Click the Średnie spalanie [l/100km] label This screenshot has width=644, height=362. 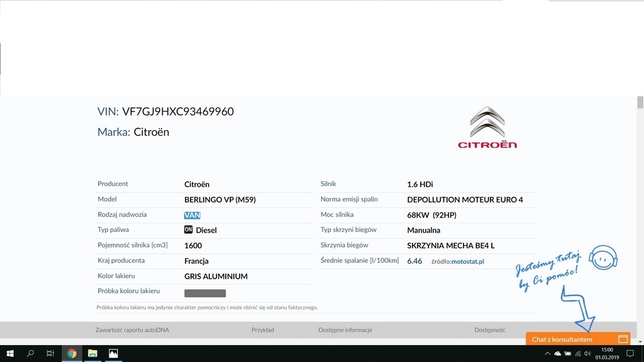359,261
